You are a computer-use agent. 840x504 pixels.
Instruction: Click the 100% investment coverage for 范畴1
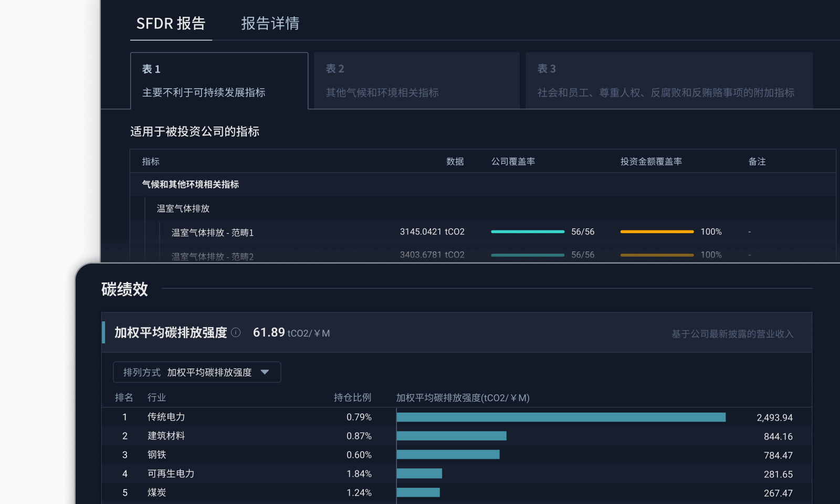(711, 232)
